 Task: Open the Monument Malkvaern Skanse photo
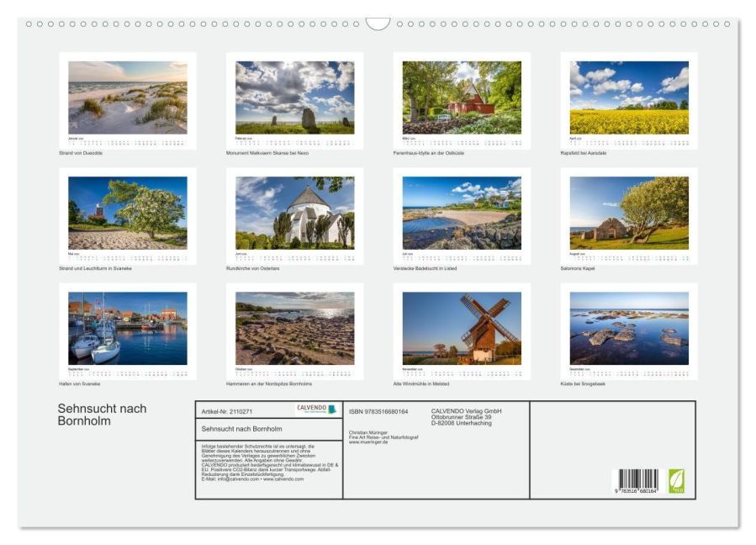pyautogui.click(x=294, y=98)
